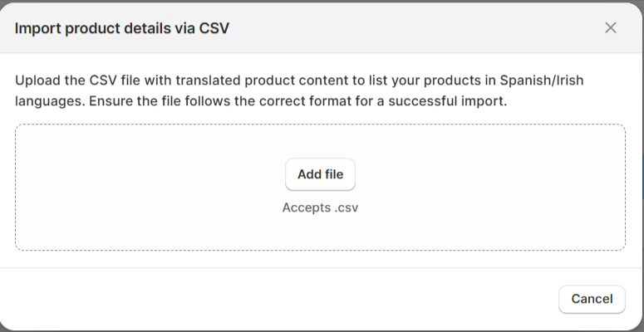Viewport: 644px width, 332px height.
Task: Click the 'Import product details via CSV' title
Action: click(x=122, y=28)
